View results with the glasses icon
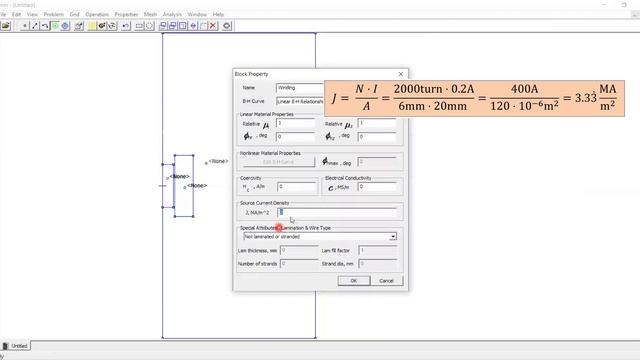 [x=112, y=26]
